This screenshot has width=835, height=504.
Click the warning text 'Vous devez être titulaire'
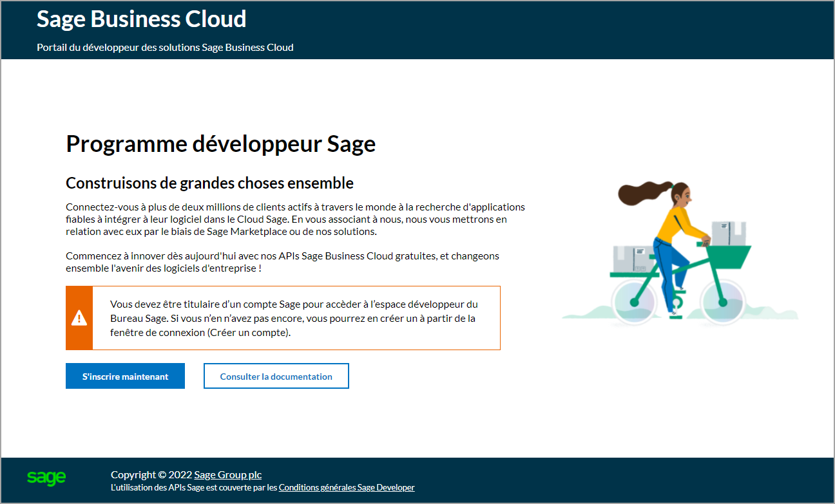tap(294, 318)
